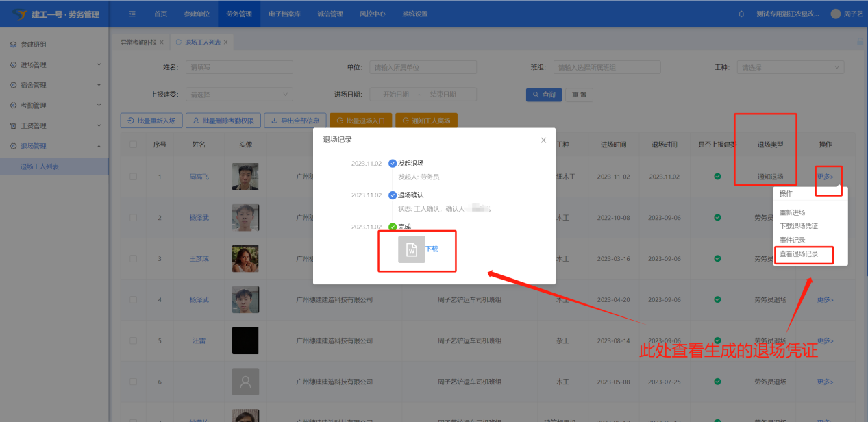Open the 工种 dropdown filter
The image size is (868, 422).
tap(790, 67)
